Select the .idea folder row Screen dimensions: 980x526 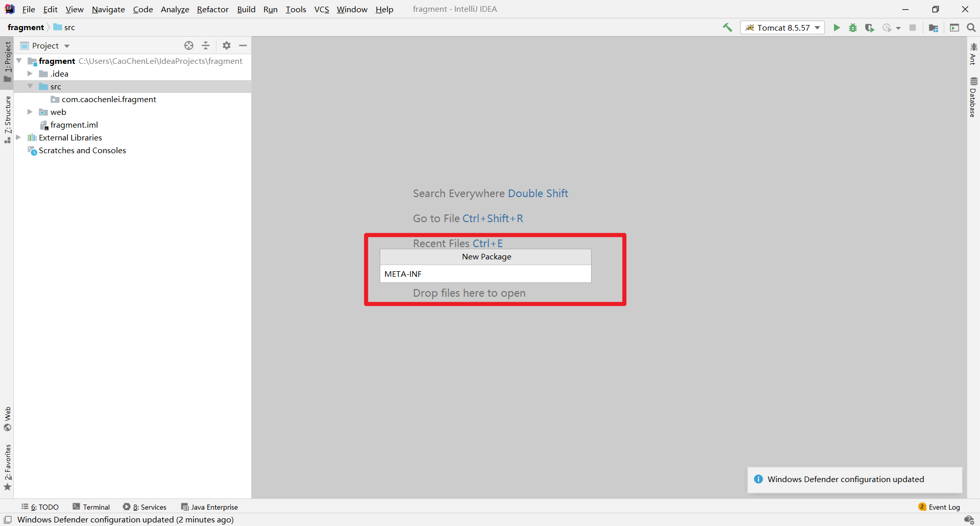click(x=133, y=74)
